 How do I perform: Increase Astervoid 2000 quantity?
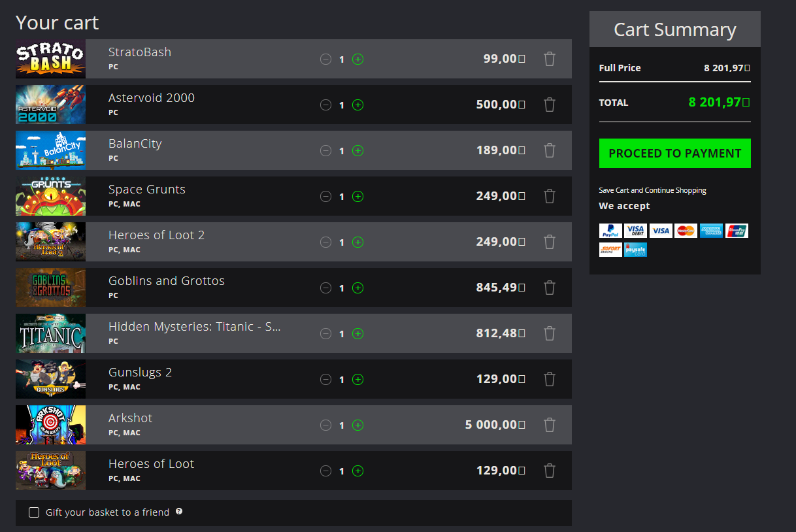[x=357, y=105]
